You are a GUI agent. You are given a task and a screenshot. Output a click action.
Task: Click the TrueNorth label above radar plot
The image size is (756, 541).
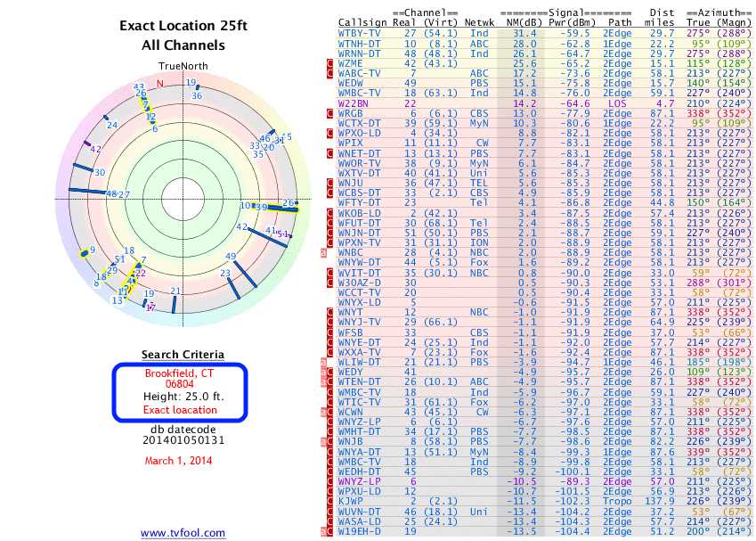(183, 67)
